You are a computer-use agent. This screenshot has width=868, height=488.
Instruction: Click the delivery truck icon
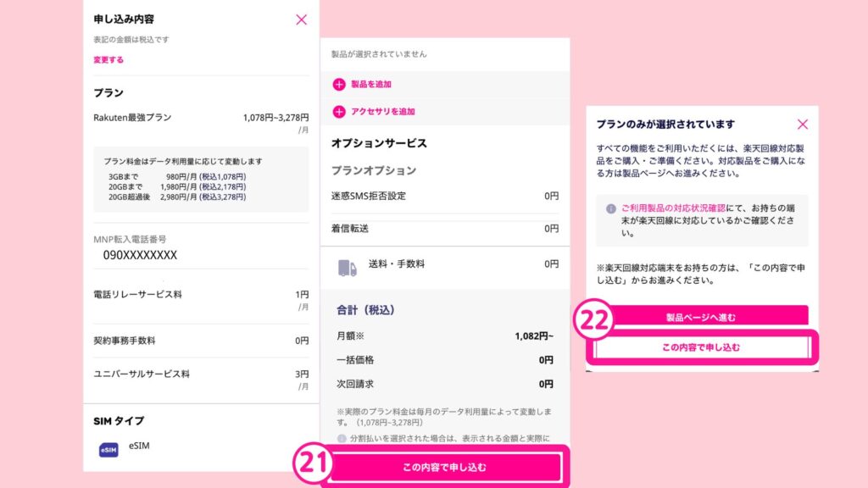coord(347,269)
